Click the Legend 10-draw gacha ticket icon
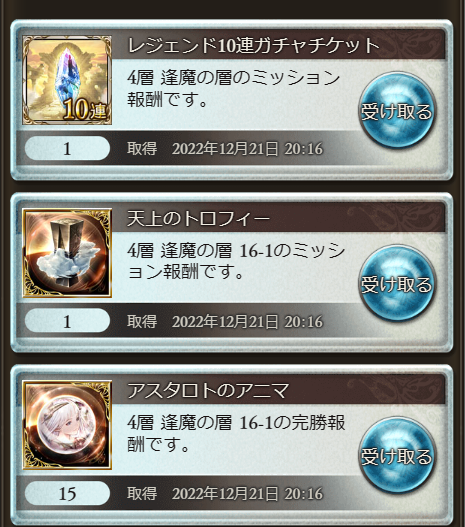The width and height of the screenshot is (465, 527). pos(67,80)
